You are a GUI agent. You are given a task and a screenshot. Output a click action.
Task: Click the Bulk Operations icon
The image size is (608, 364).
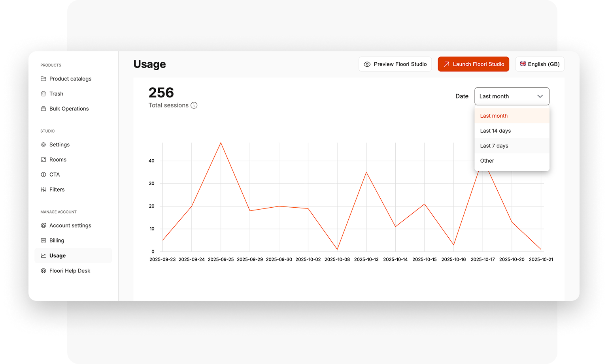pyautogui.click(x=43, y=109)
